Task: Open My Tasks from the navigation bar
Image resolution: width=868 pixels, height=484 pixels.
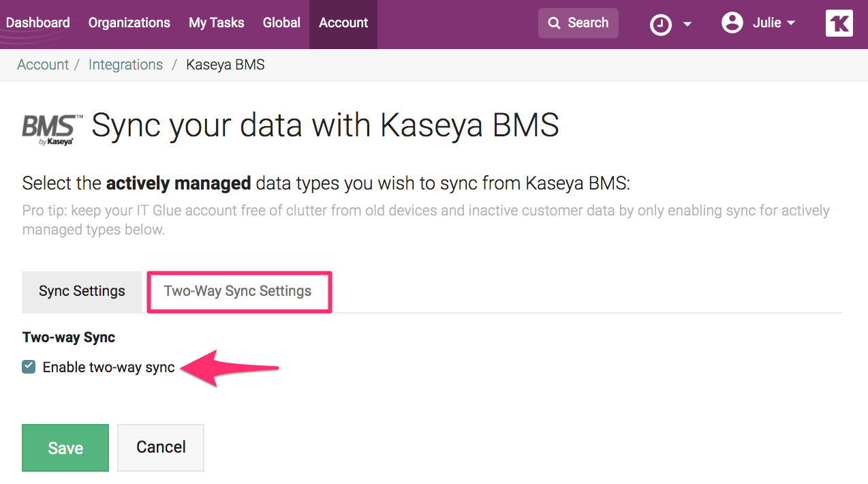Action: tap(216, 22)
